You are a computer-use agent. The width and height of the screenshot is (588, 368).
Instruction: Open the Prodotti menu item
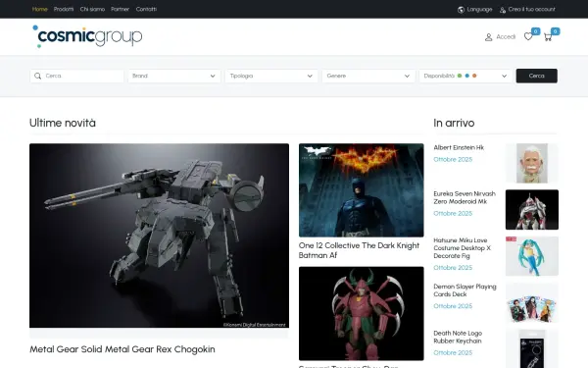64,9
